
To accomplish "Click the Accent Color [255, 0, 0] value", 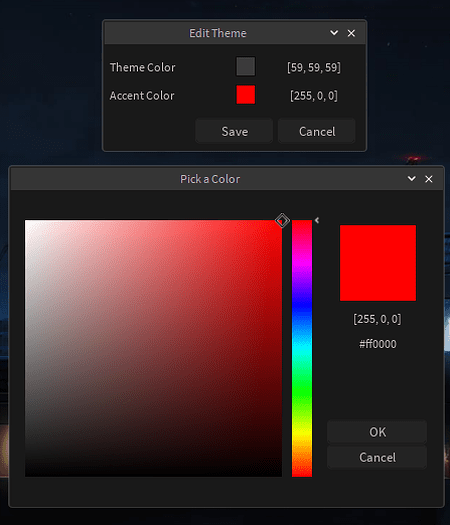I will (x=314, y=96).
